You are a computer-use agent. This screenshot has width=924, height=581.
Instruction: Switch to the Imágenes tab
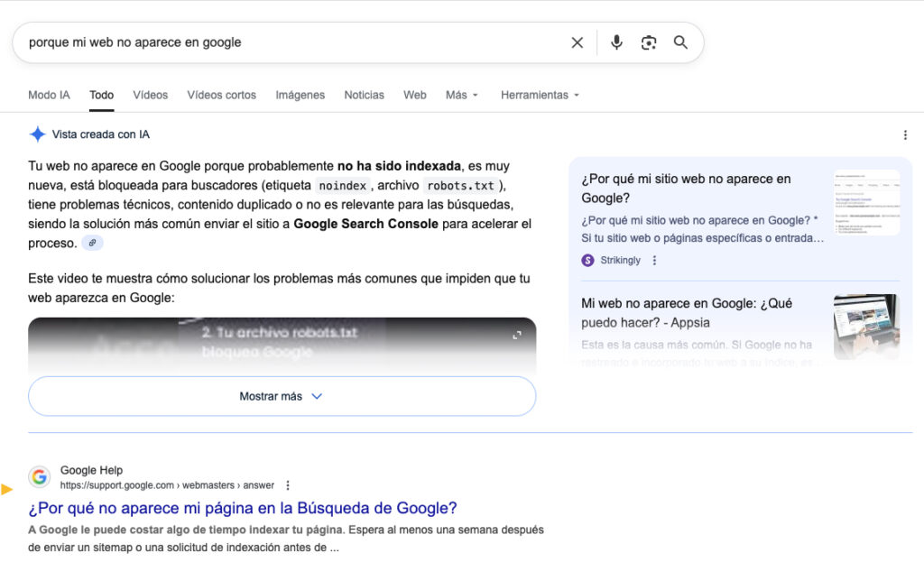pos(300,95)
